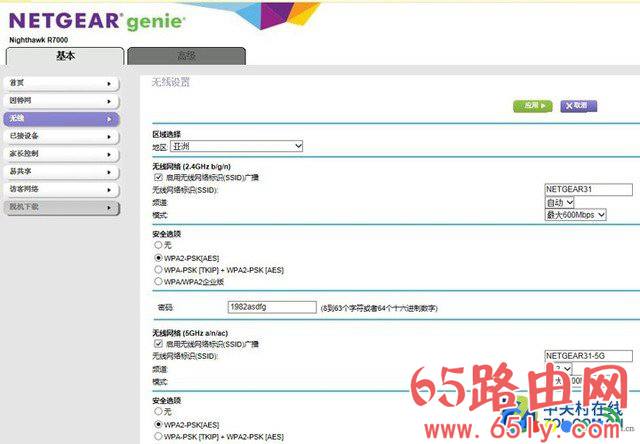Open the 已接设备 sidebar menu item
640x444 pixels.
(x=61, y=136)
